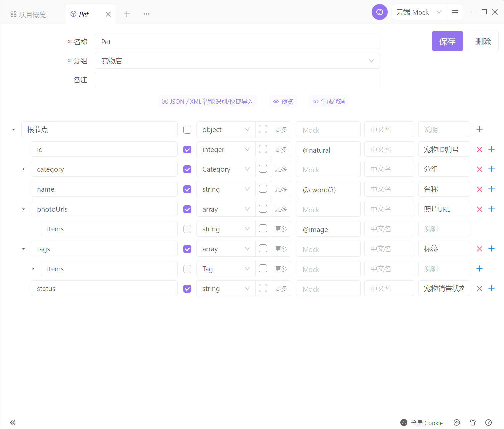The height and width of the screenshot is (429, 504).
Task: Collapse sidebar with double chevron icon
Action: tap(13, 422)
